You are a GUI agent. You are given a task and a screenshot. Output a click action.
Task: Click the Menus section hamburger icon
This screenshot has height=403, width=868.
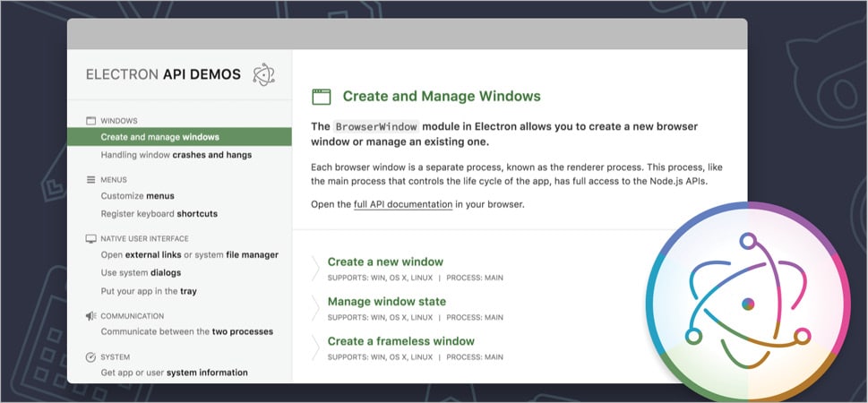[90, 179]
